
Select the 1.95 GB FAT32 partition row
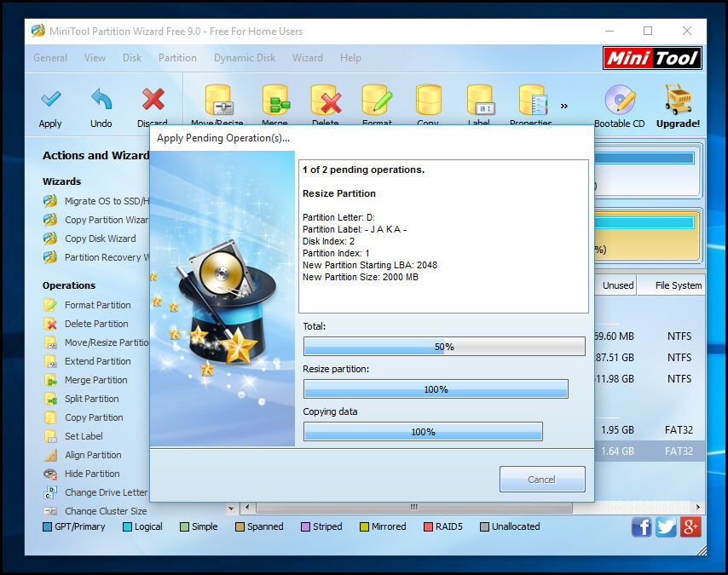[650, 429]
